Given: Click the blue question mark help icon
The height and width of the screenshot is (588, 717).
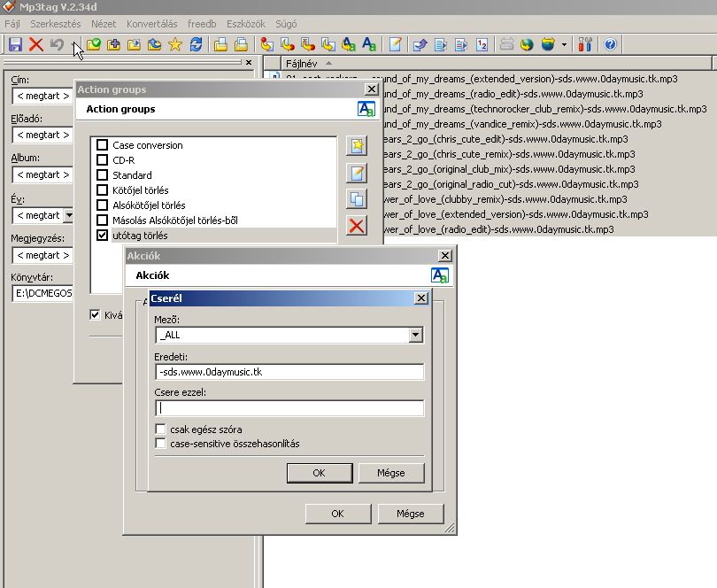Looking at the screenshot, I should pos(610,44).
